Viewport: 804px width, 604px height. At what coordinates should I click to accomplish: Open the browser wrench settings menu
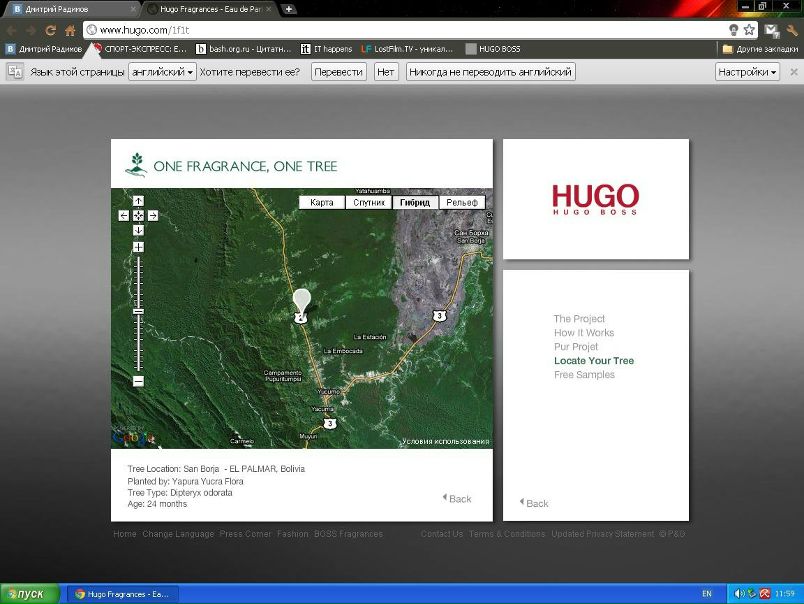pyautogui.click(x=792, y=30)
